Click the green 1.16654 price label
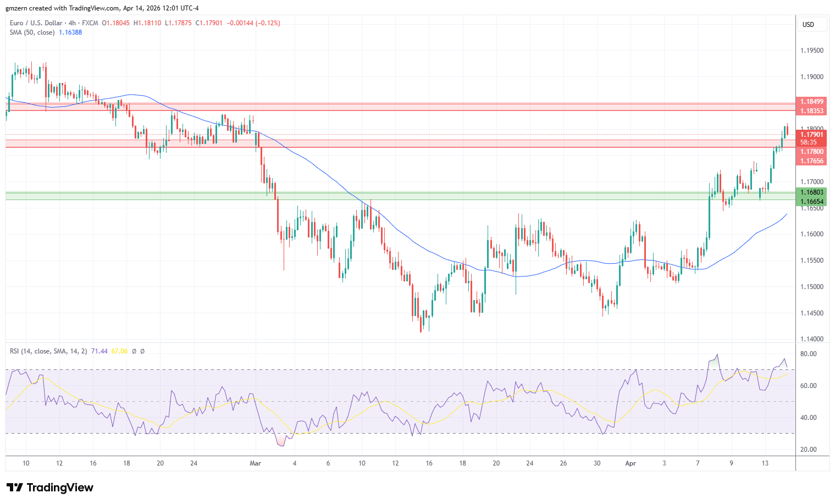The width and height of the screenshot is (835, 504). click(x=811, y=202)
